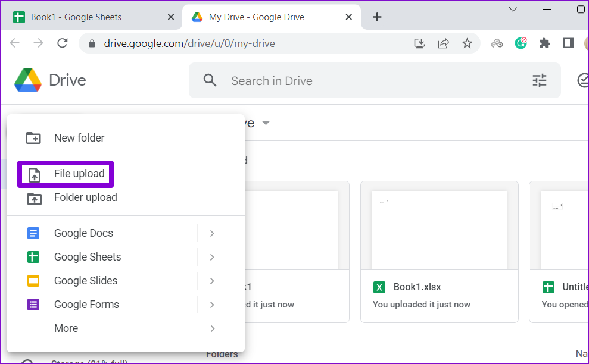The height and width of the screenshot is (364, 589).
Task: Click the purple Google Forms menu icon
Action: tap(33, 305)
